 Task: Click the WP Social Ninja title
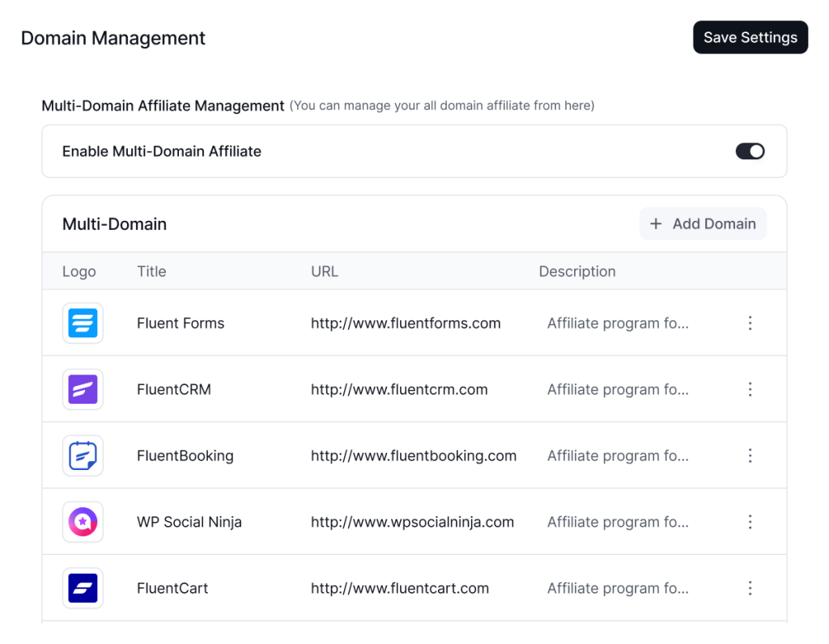(189, 523)
